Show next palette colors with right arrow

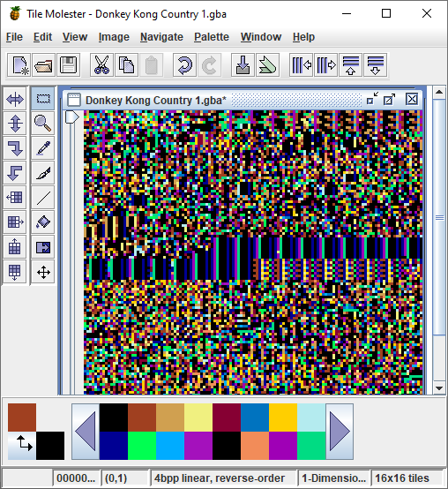pyautogui.click(x=340, y=432)
